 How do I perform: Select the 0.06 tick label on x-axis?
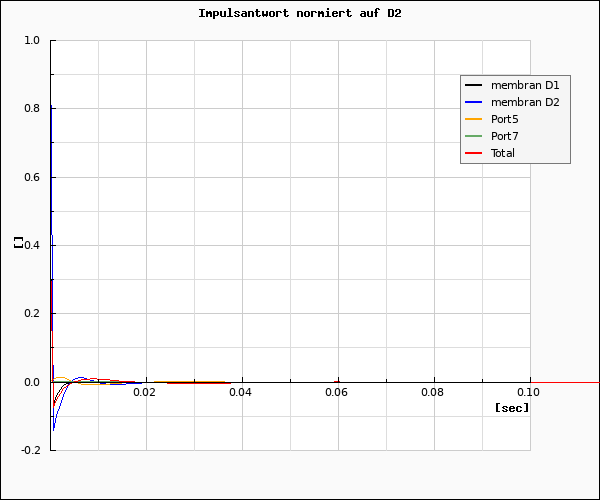pyautogui.click(x=338, y=392)
